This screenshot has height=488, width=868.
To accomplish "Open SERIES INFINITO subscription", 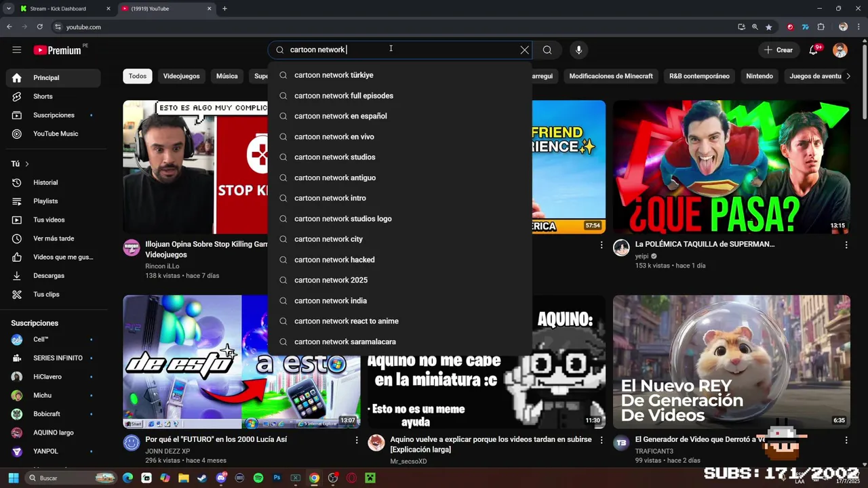I will (53, 358).
